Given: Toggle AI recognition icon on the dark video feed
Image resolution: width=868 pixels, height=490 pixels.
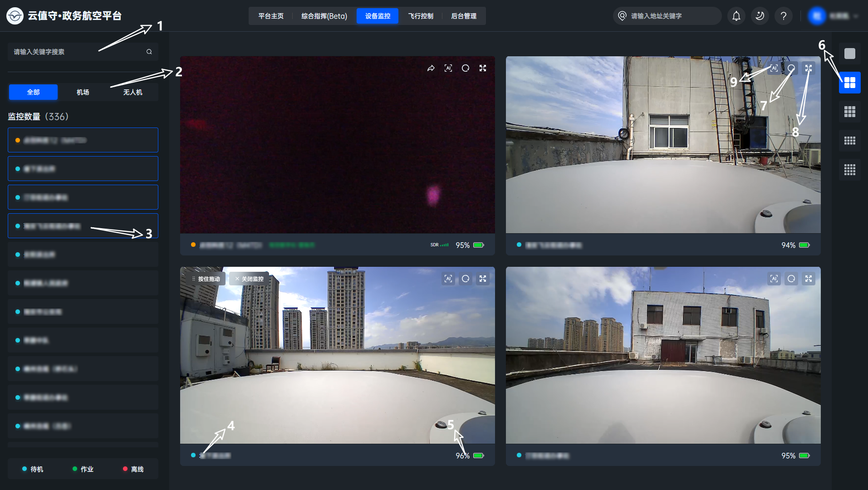Looking at the screenshot, I should (448, 68).
